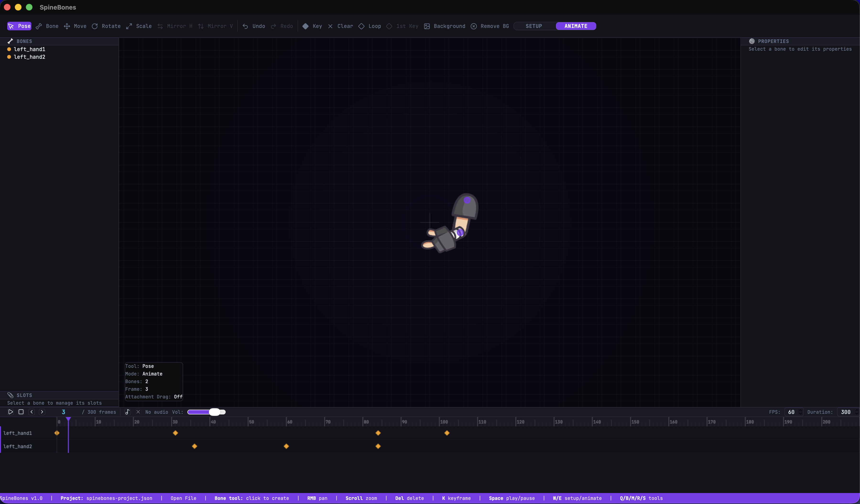Enable Loop playback
This screenshot has height=504, width=860.
pos(369,26)
